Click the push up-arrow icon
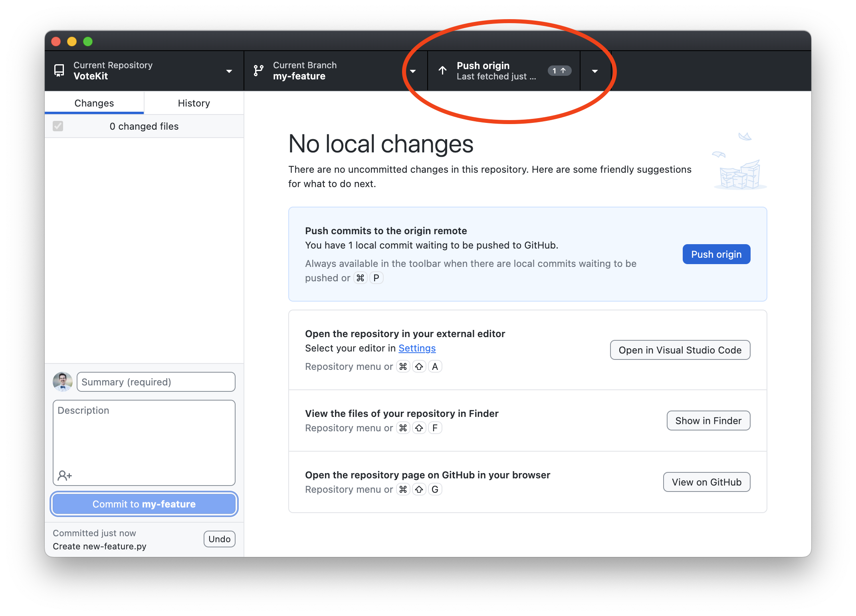Image resolution: width=856 pixels, height=616 pixels. [442, 71]
